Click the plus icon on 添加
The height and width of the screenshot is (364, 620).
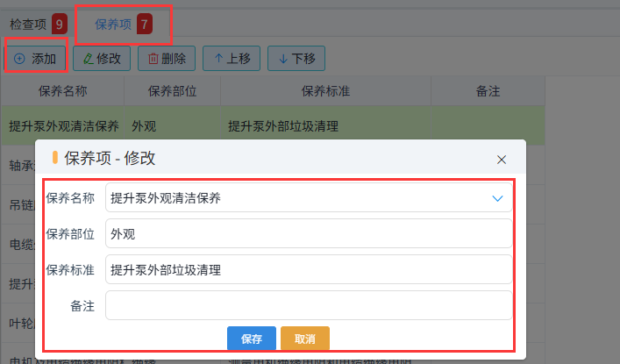coord(19,59)
